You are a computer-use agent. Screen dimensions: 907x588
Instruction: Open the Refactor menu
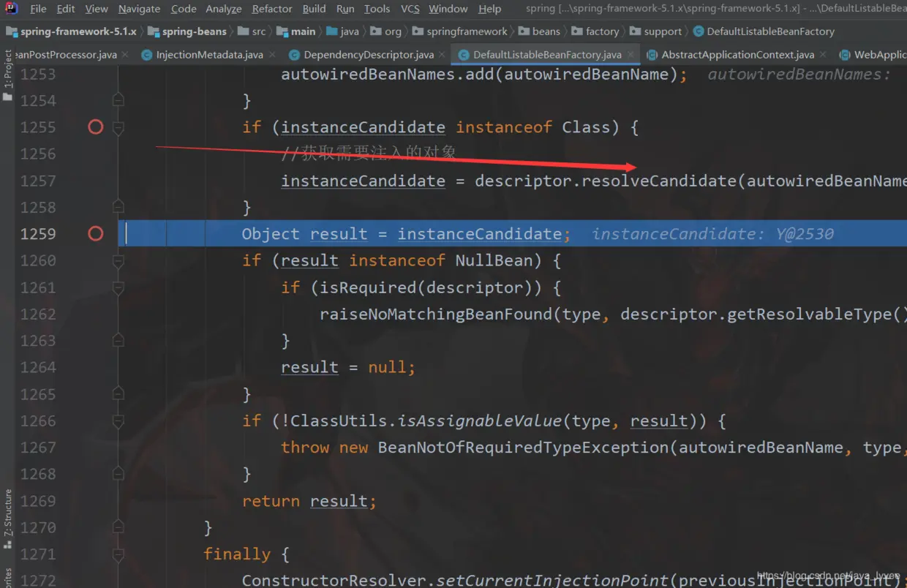pyautogui.click(x=272, y=9)
